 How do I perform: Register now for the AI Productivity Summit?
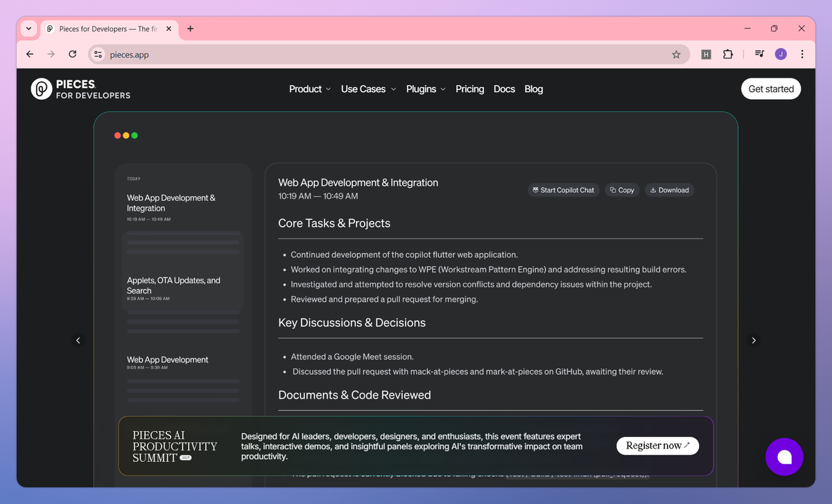click(x=657, y=446)
